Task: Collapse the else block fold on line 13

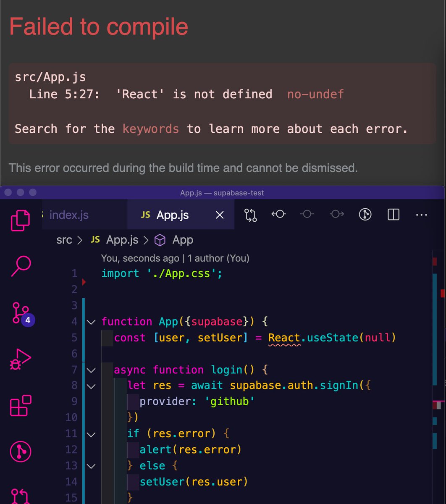Action: (x=91, y=466)
